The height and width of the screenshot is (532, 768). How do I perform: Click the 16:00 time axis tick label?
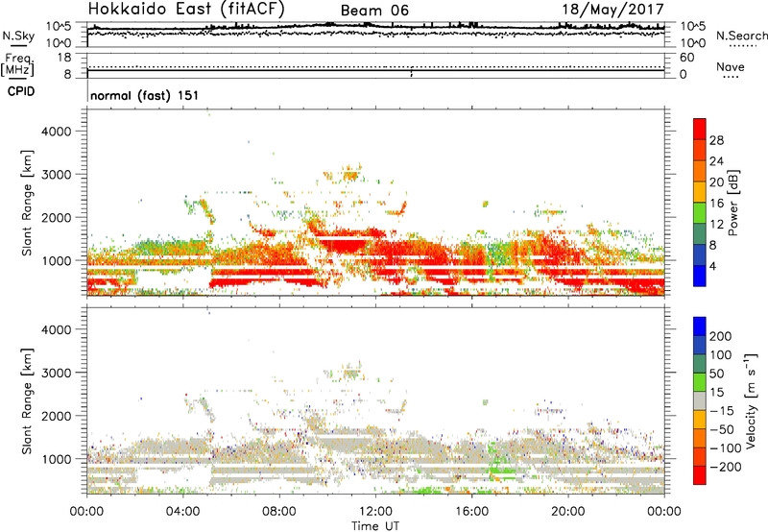[471, 512]
